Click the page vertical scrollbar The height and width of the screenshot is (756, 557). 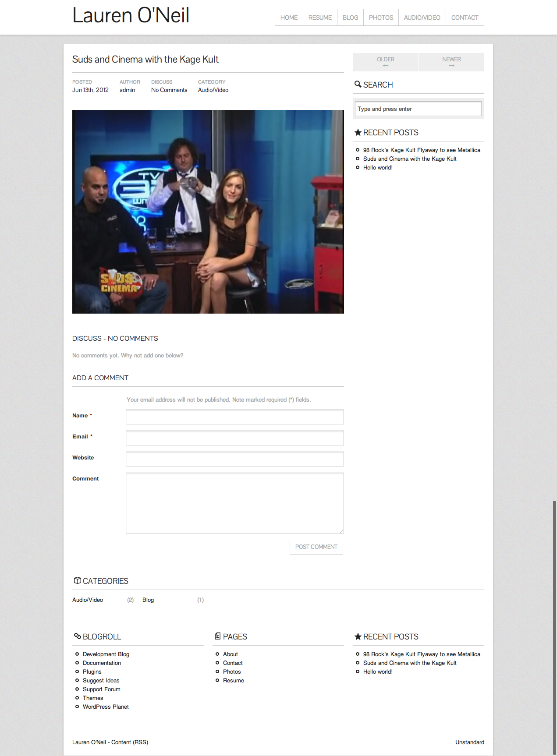(x=554, y=628)
